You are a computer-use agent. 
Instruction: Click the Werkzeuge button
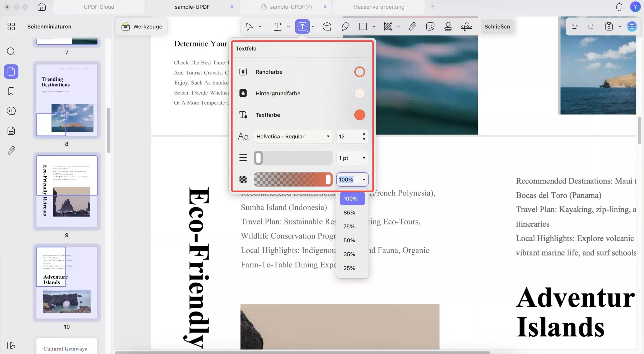click(142, 26)
